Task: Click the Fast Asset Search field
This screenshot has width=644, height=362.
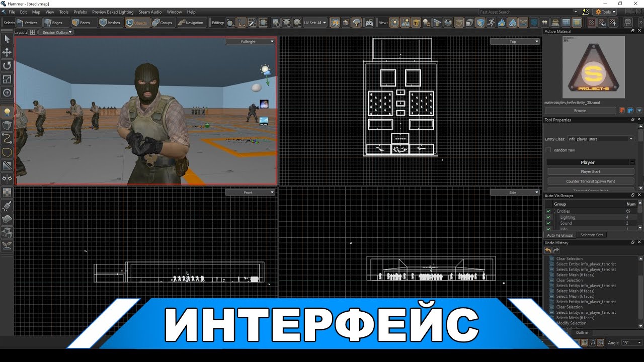Action: click(529, 12)
